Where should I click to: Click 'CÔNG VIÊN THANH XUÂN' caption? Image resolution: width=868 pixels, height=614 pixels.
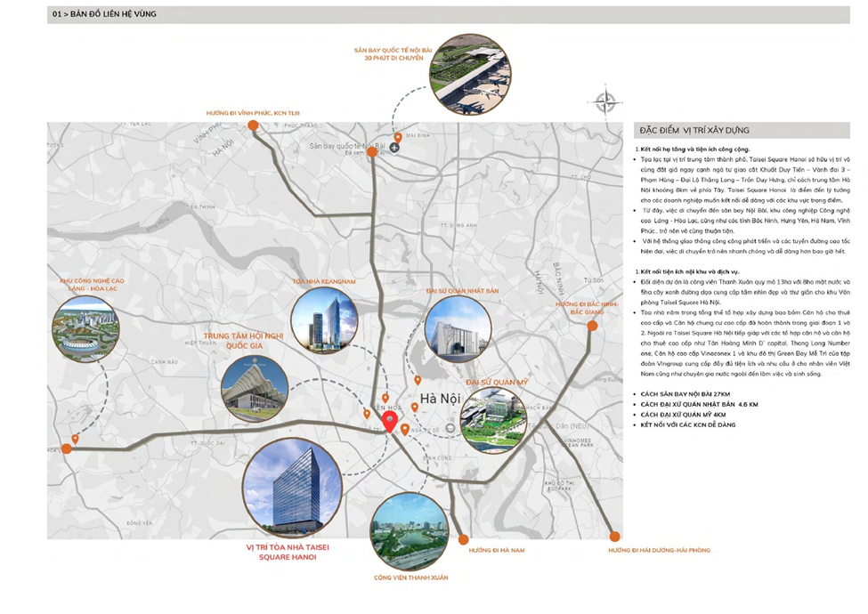[x=410, y=578]
